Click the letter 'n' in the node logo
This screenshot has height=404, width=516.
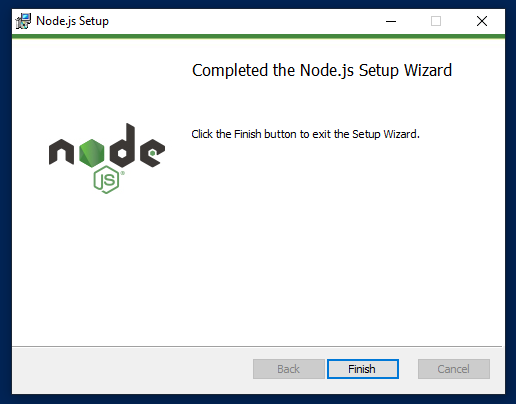click(61, 152)
